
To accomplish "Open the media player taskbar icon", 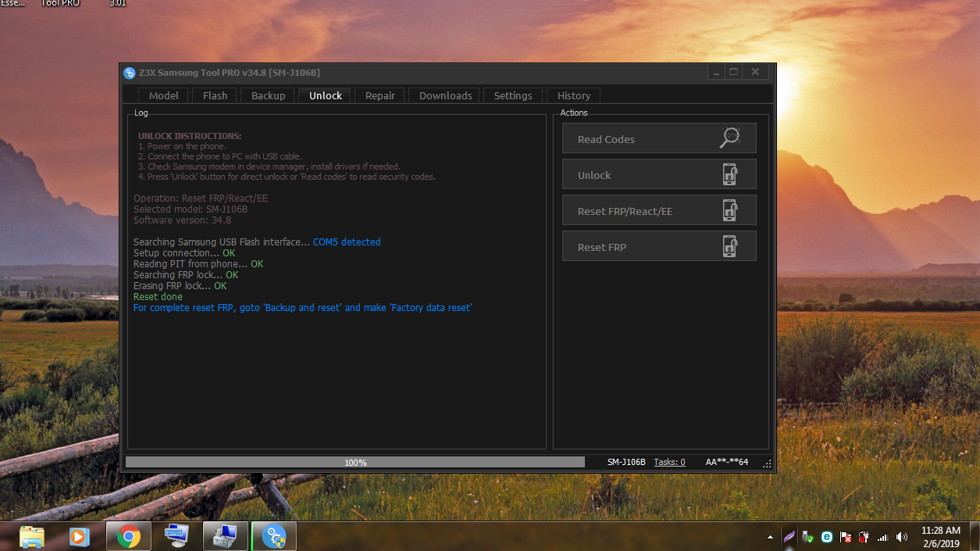I will tap(79, 537).
